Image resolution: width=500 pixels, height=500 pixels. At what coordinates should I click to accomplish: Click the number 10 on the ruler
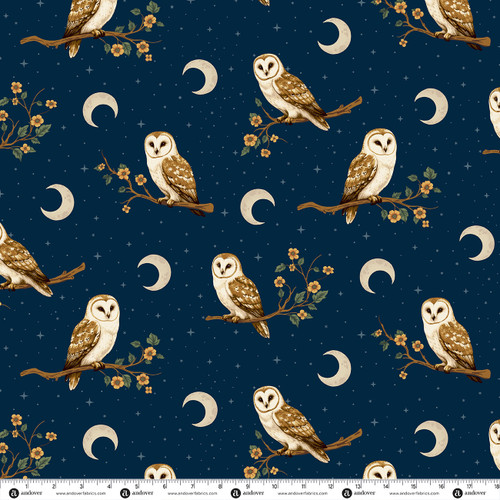[x=275, y=487]
